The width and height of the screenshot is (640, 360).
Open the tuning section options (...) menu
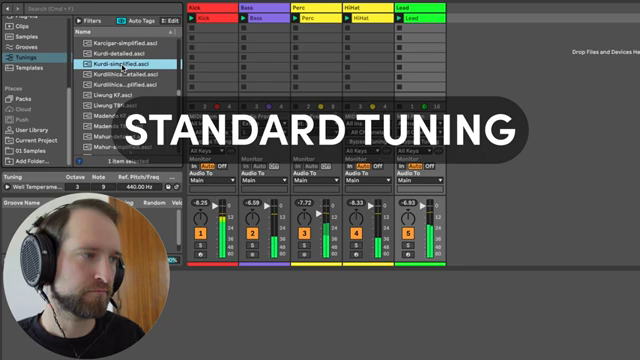pos(172,177)
